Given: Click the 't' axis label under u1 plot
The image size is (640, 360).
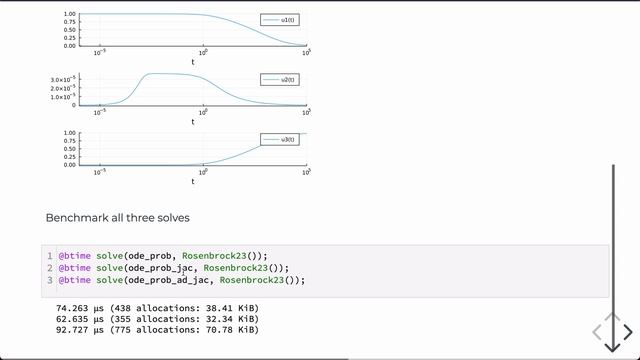Looking at the screenshot, I should point(193,62).
